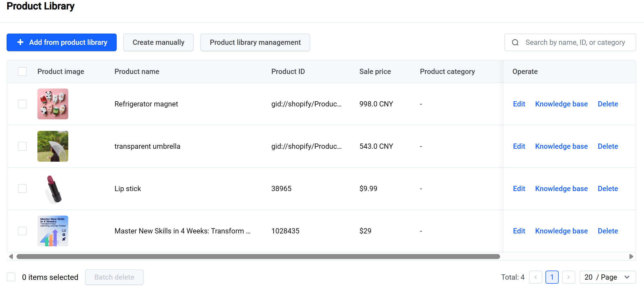Screen dimensions: 644x303
Task: Open Knowledge base for transparent umbrella
Action: pyautogui.click(x=561, y=146)
